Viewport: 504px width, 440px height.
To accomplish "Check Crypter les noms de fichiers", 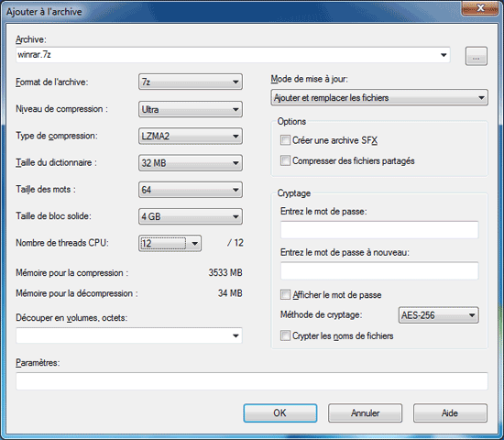I will (x=285, y=335).
